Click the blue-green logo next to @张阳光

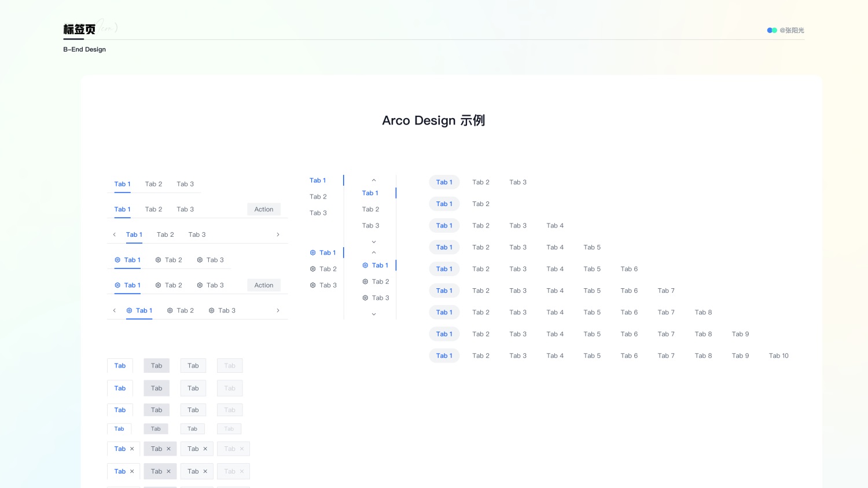coord(772,30)
